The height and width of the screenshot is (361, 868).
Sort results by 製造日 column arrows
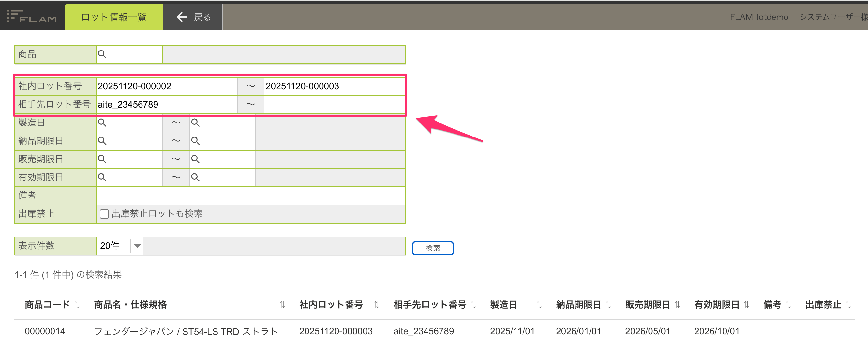539,304
